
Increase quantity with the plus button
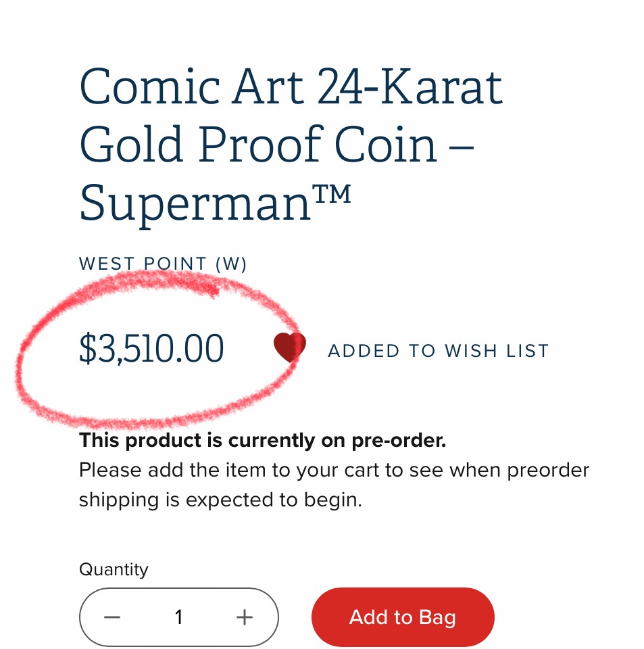pyautogui.click(x=244, y=617)
